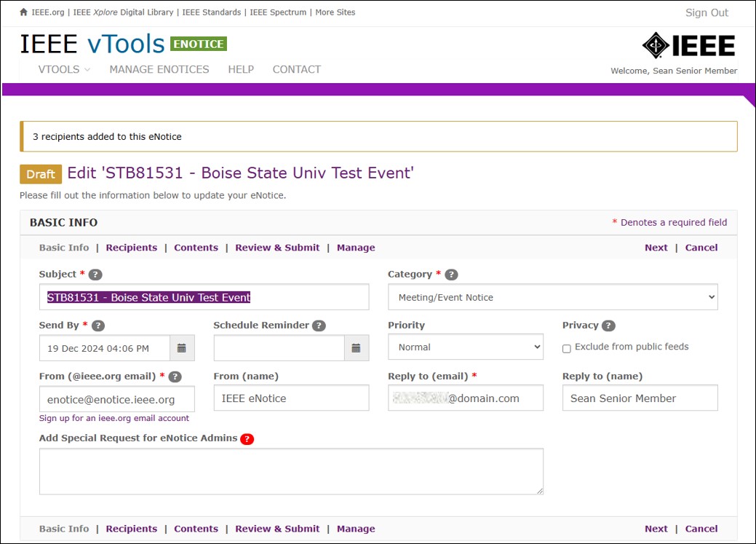Open the Send By help icon

98,326
